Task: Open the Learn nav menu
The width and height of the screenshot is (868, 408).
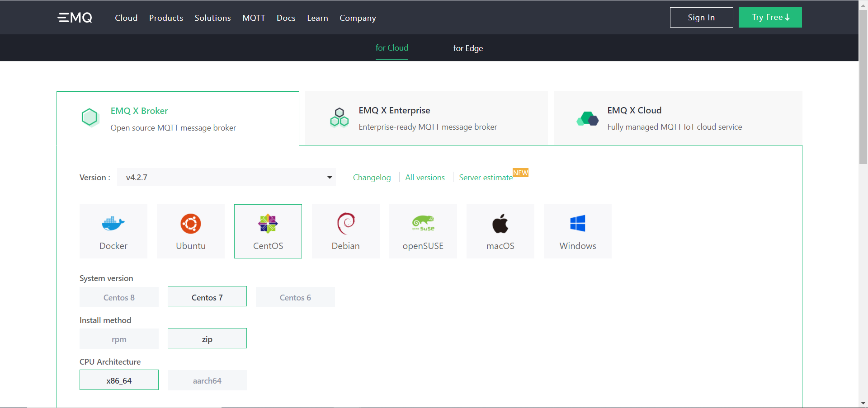Action: click(x=317, y=18)
